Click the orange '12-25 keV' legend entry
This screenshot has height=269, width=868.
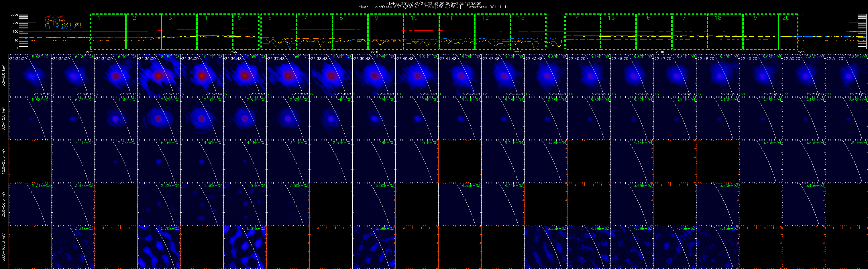[55, 20]
